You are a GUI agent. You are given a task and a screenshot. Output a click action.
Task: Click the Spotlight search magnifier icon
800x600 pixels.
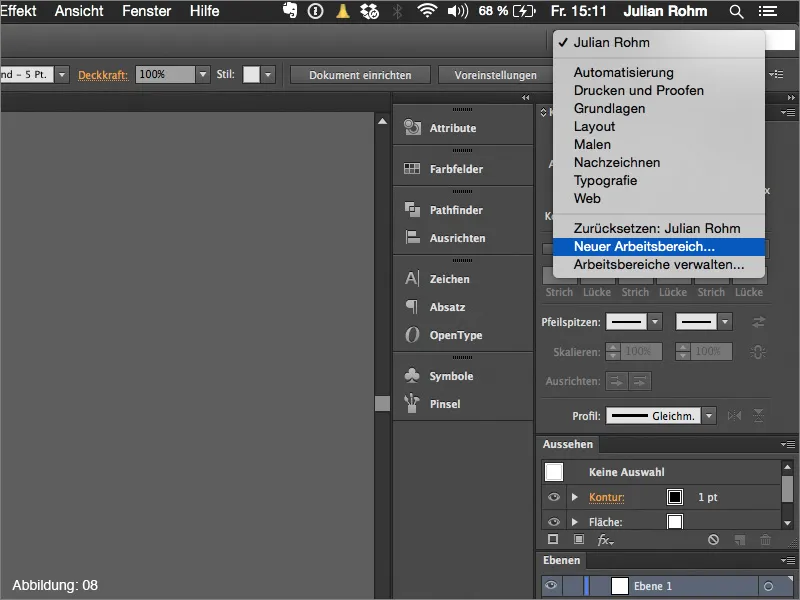tap(736, 11)
